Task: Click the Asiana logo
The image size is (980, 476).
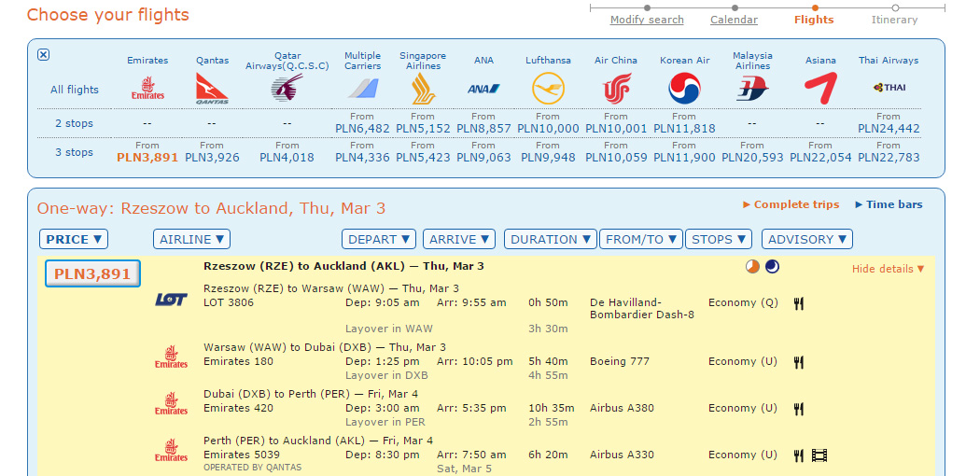Action: click(820, 88)
